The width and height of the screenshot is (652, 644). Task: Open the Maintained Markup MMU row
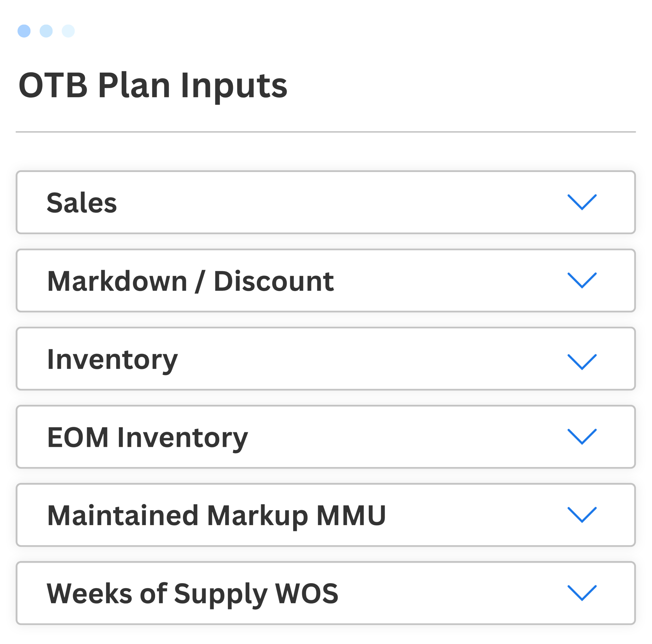point(326,515)
